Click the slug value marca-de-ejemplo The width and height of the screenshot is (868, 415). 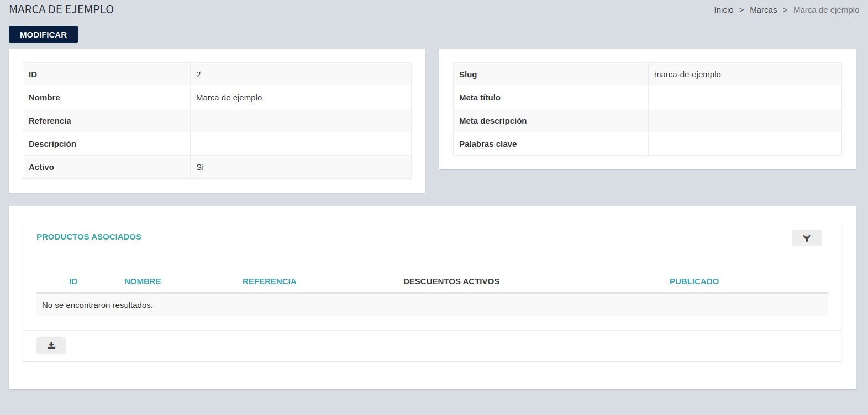point(687,75)
